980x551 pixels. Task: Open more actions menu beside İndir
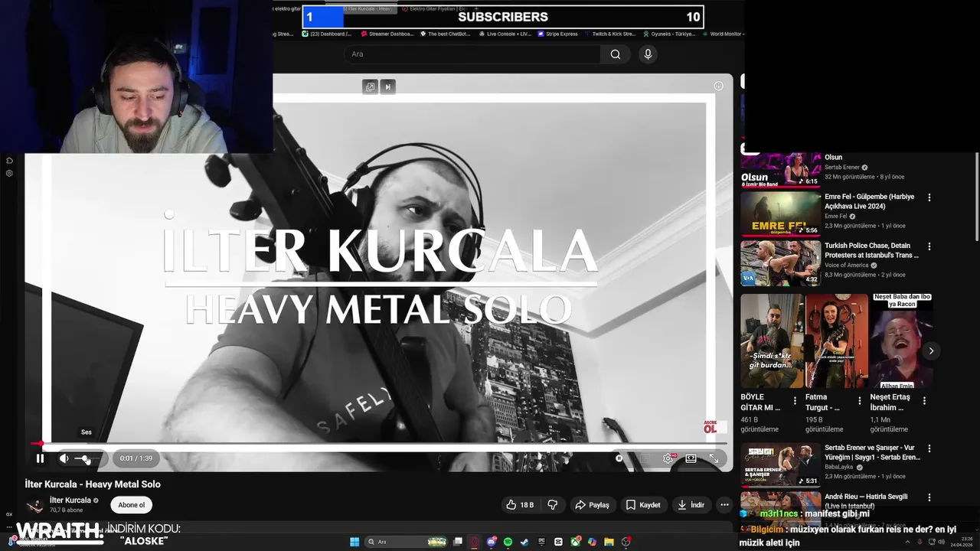tap(724, 505)
